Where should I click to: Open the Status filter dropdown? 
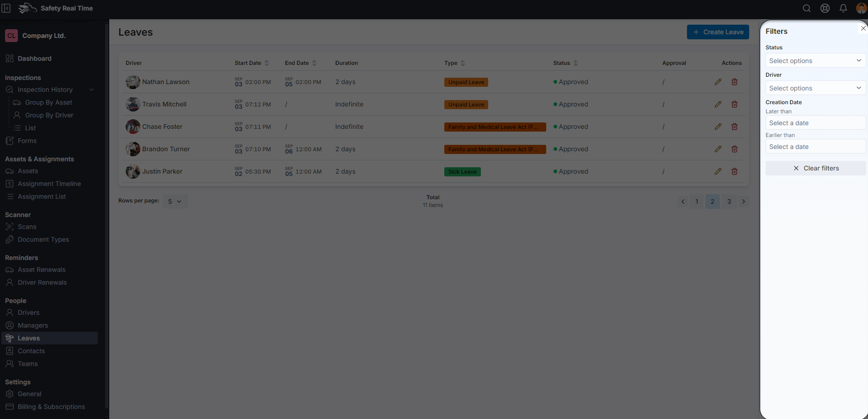(815, 61)
